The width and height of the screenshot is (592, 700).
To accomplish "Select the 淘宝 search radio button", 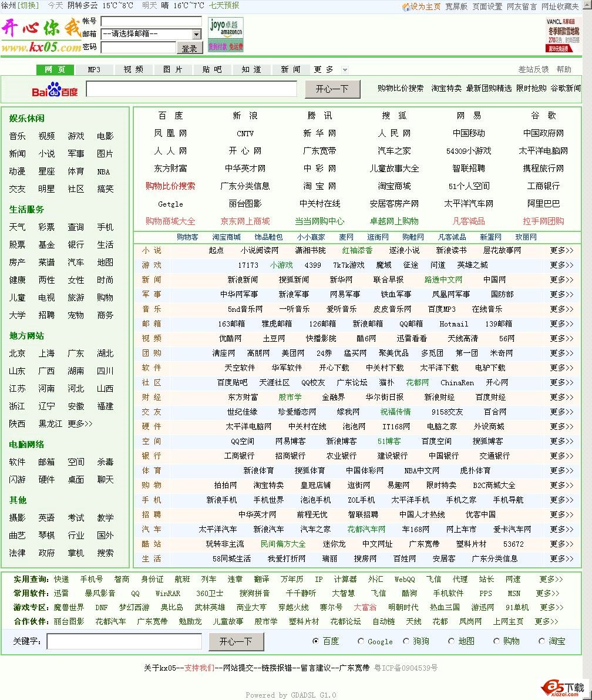I will click(x=541, y=641).
